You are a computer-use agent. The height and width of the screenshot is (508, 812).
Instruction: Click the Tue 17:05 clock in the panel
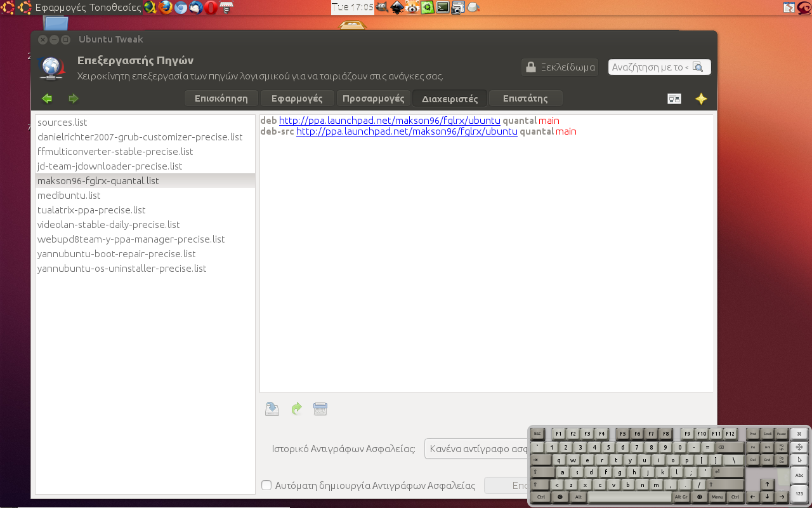tap(353, 8)
